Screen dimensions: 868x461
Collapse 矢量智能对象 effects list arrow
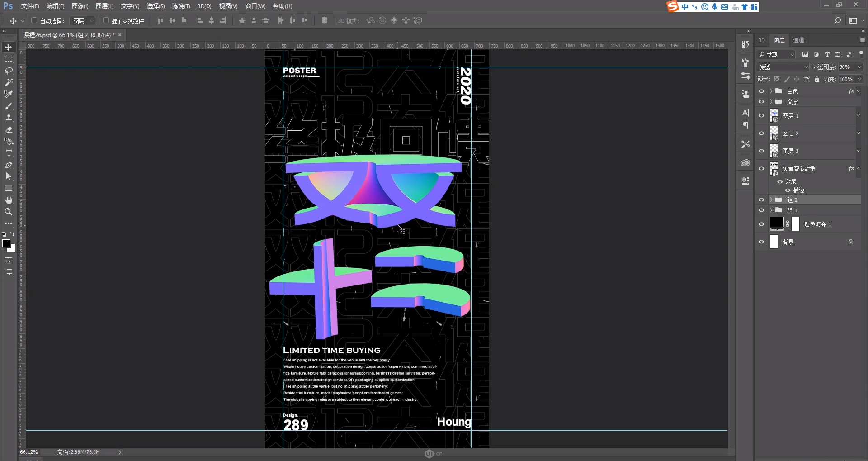pos(859,168)
